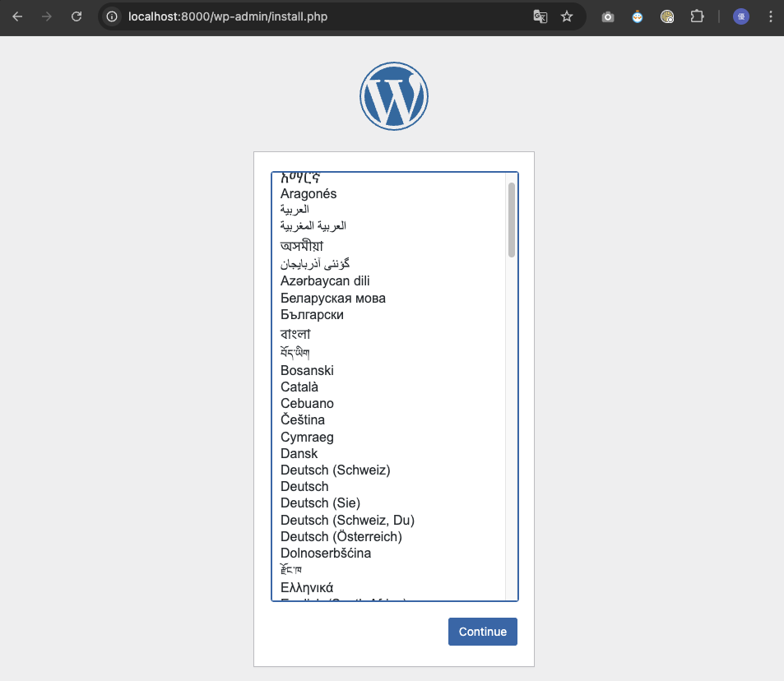
Task: View site information icon in address bar
Action: pos(112,16)
